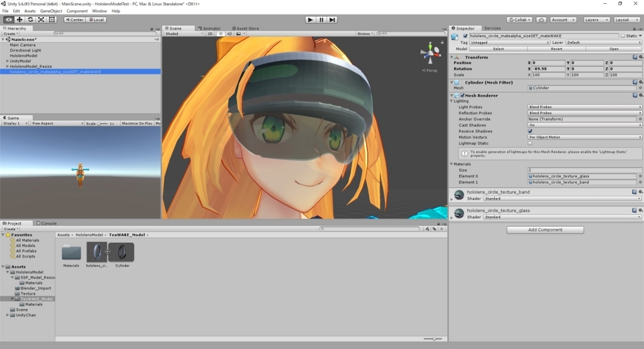Toggle Center pivot mode
644x349 pixels.
pyautogui.click(x=74, y=19)
